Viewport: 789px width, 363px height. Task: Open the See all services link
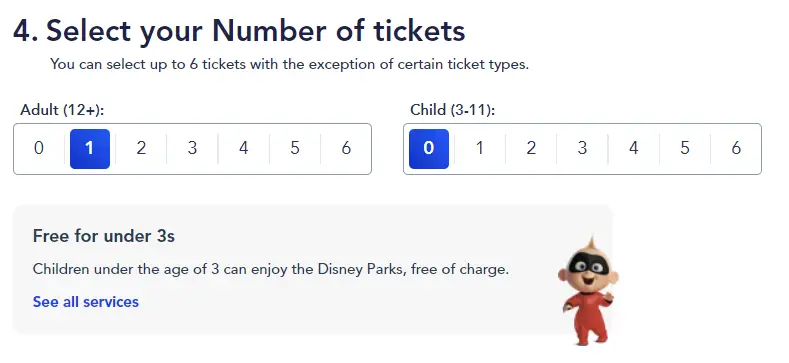tap(86, 302)
